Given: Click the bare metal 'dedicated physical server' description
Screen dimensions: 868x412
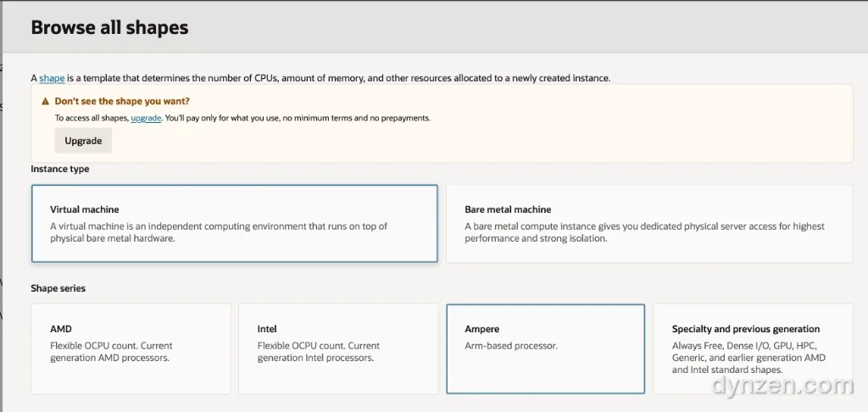Looking at the screenshot, I should pos(645,232).
